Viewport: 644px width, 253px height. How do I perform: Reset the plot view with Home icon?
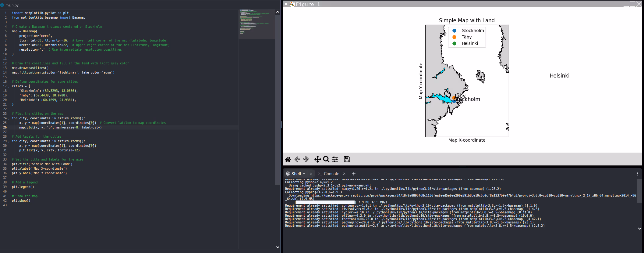click(x=288, y=159)
